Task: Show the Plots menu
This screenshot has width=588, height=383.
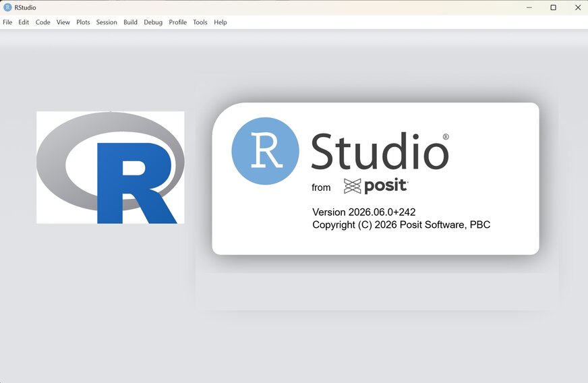Action: click(x=83, y=22)
